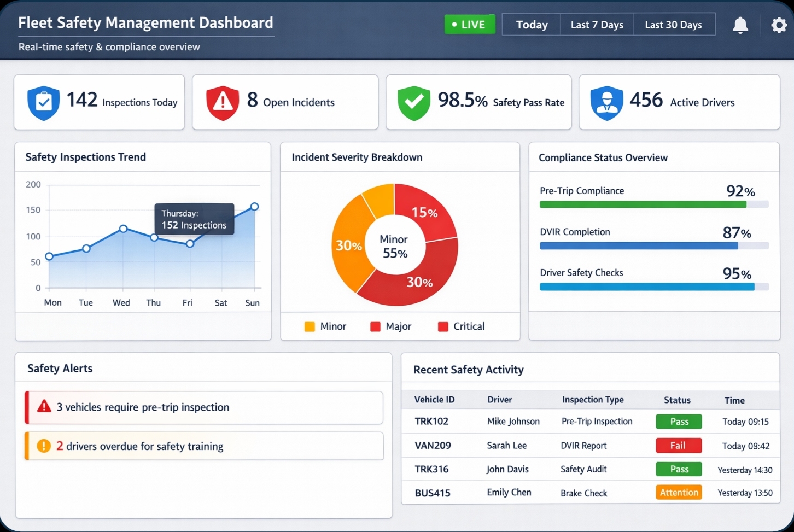Toggle the Minor legend entry

click(x=325, y=326)
